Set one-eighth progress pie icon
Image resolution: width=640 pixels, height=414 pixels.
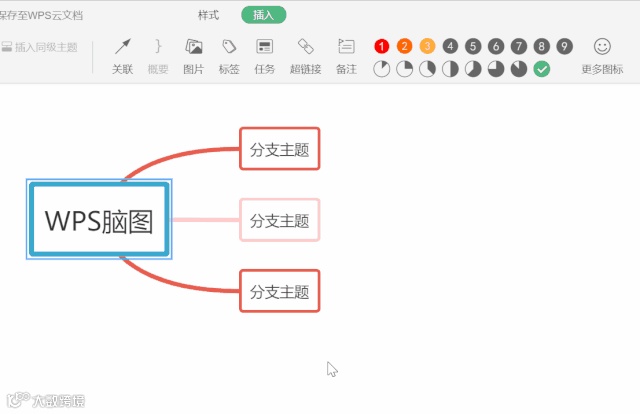(x=382, y=69)
